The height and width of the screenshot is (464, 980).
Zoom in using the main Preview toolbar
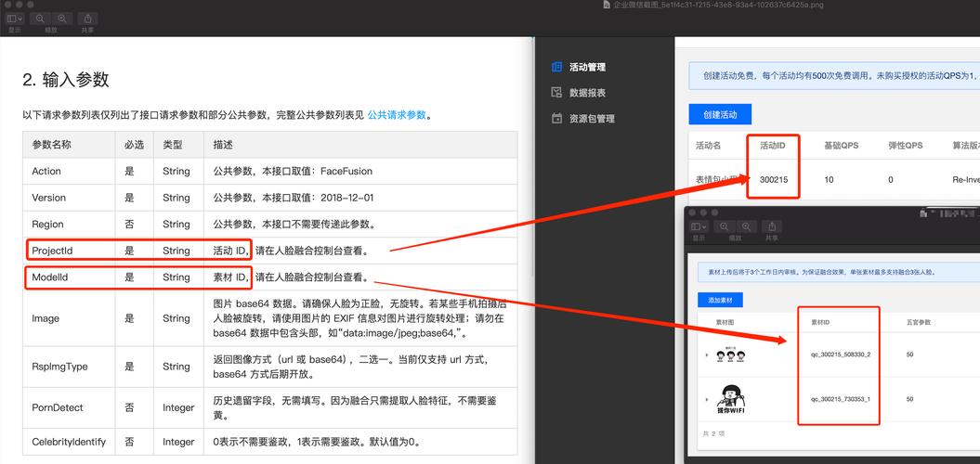tap(61, 19)
